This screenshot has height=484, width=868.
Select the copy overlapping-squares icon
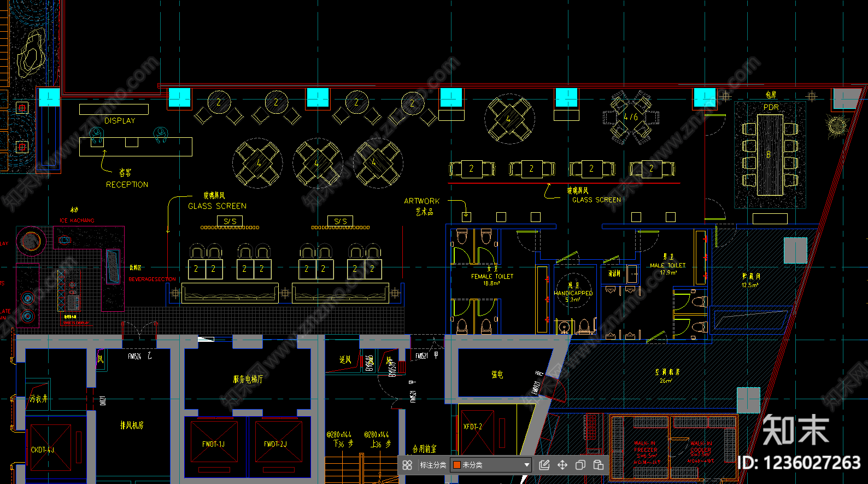pyautogui.click(x=580, y=465)
